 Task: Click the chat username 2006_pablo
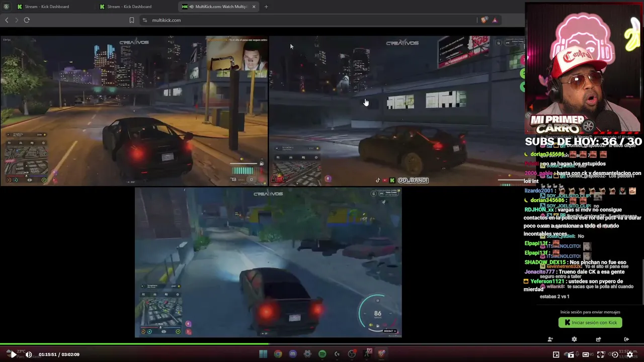tap(538, 173)
